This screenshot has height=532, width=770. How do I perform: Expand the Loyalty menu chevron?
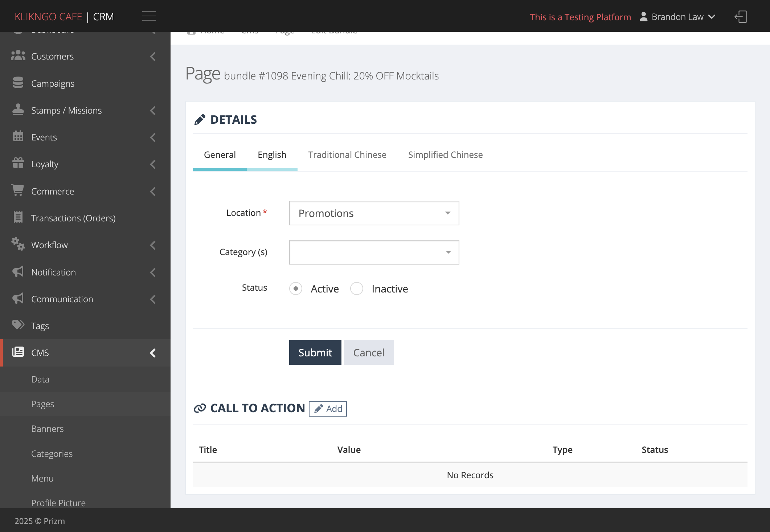[x=153, y=164]
